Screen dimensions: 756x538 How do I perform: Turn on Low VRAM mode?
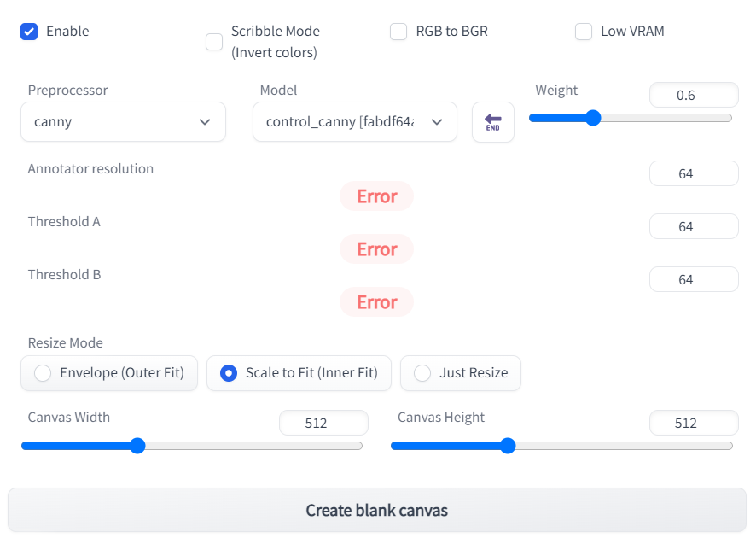click(584, 31)
